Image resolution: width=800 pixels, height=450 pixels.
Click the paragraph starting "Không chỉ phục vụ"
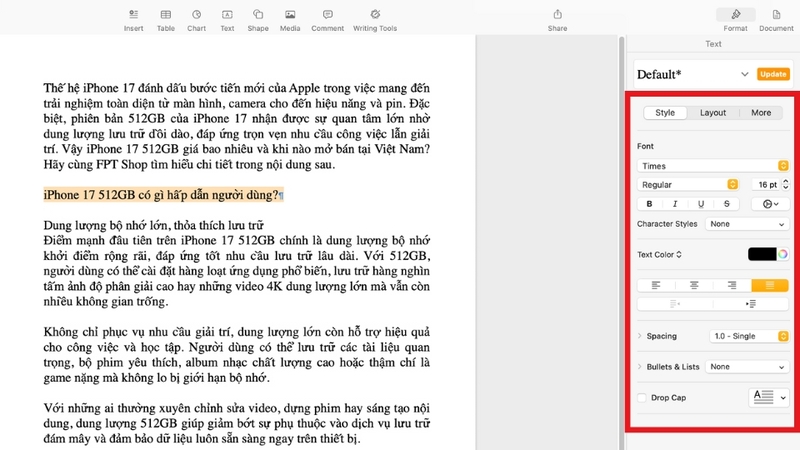click(237, 355)
